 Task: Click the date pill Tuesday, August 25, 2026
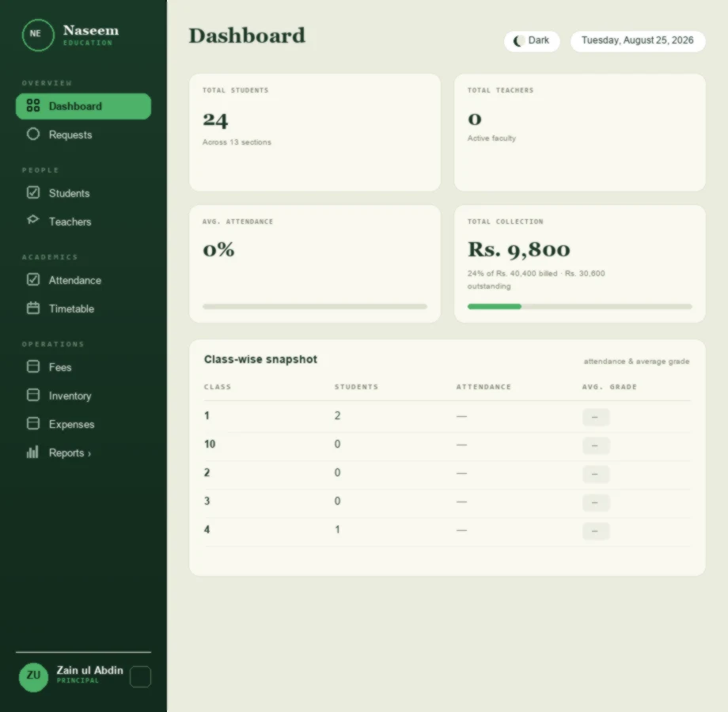(x=638, y=41)
